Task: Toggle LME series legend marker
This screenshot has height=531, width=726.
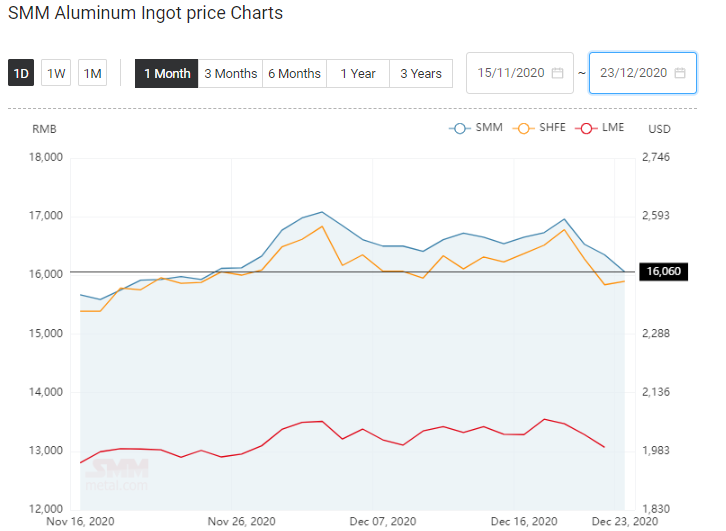Action: (586, 128)
